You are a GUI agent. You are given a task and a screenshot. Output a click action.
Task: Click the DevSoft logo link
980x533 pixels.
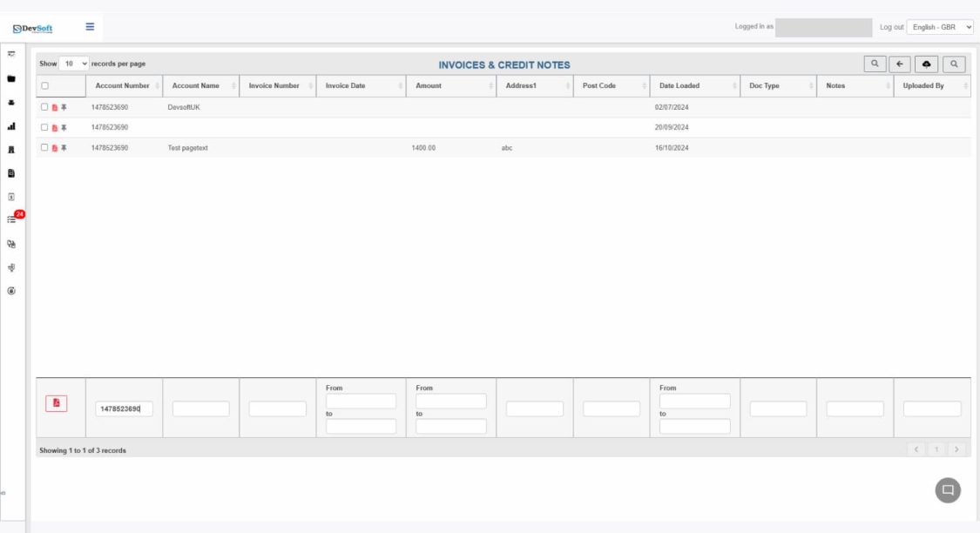[30, 26]
